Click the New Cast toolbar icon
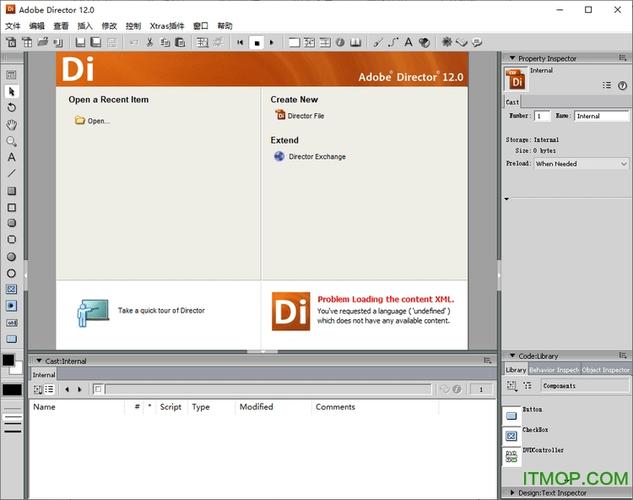The width and height of the screenshot is (633, 500). [x=27, y=42]
